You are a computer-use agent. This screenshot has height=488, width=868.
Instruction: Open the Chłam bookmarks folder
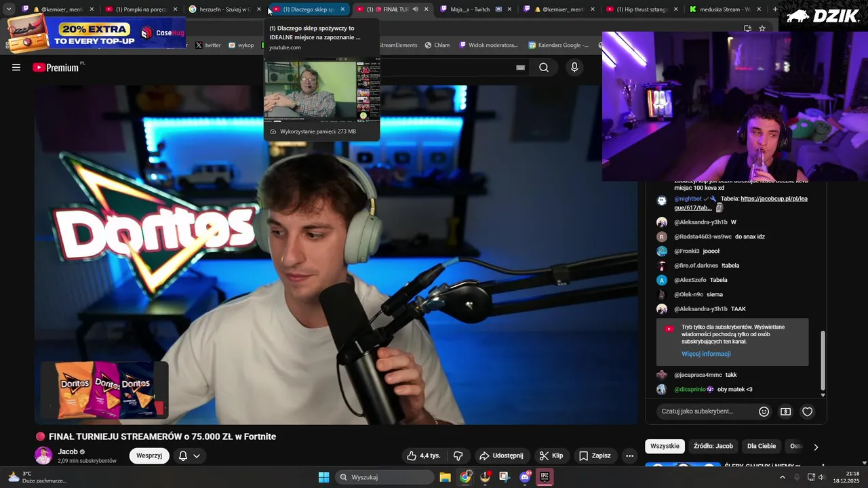tap(437, 45)
